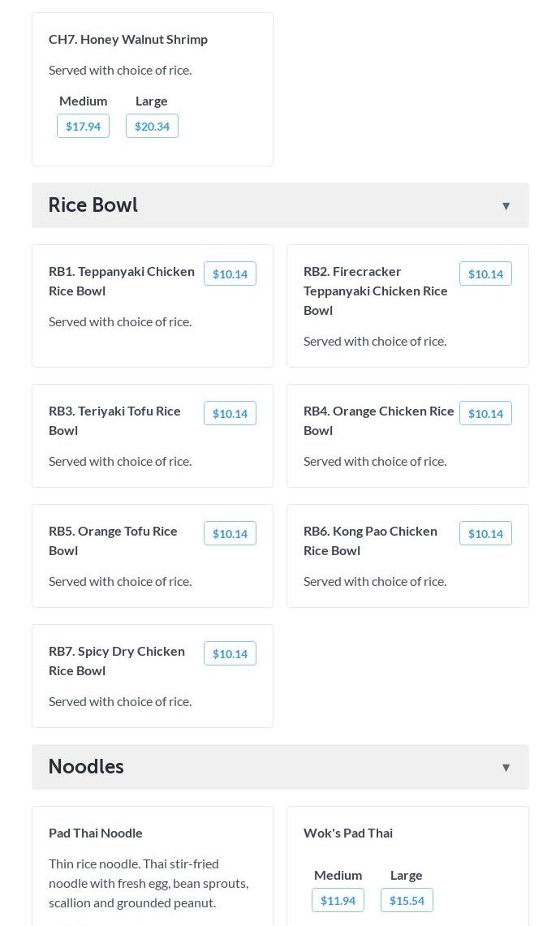
Task: Add RB1 Teppanyaki Chicken Rice Bowl $10.14
Action: click(230, 273)
